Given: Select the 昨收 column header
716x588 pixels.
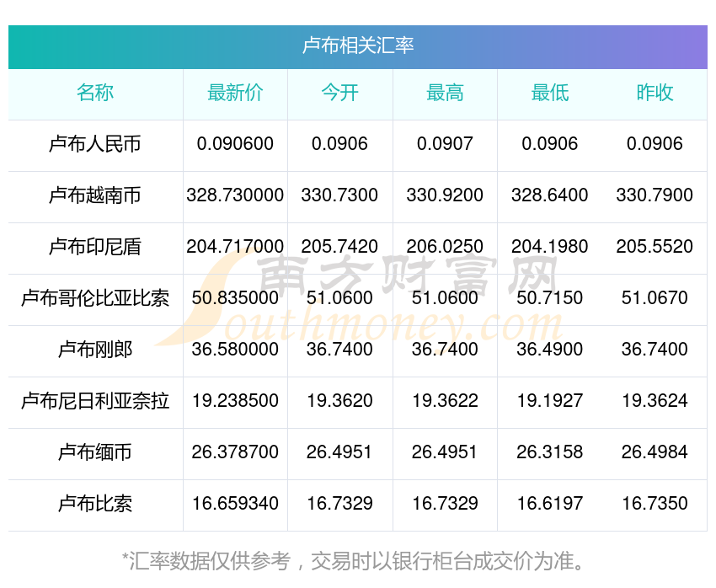Looking at the screenshot, I should [655, 93].
